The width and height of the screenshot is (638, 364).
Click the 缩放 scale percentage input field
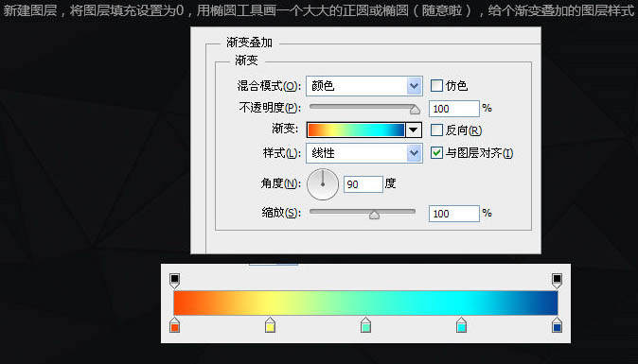pyautogui.click(x=454, y=214)
